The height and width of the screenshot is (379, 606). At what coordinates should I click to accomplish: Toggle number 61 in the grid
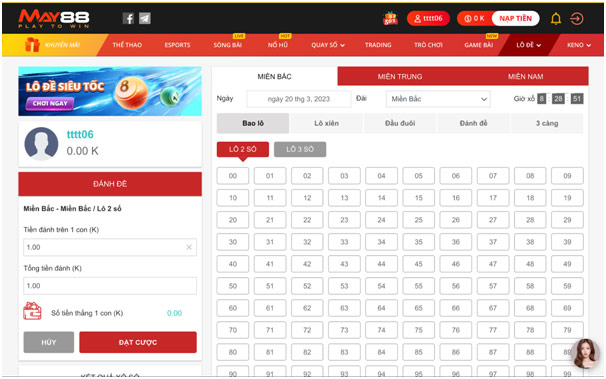[x=270, y=308]
